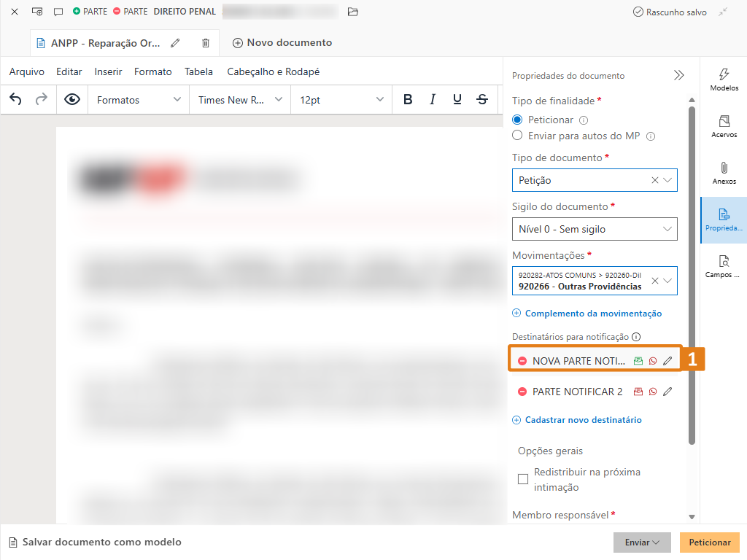
Task: Open the Inserir menu
Action: click(108, 71)
